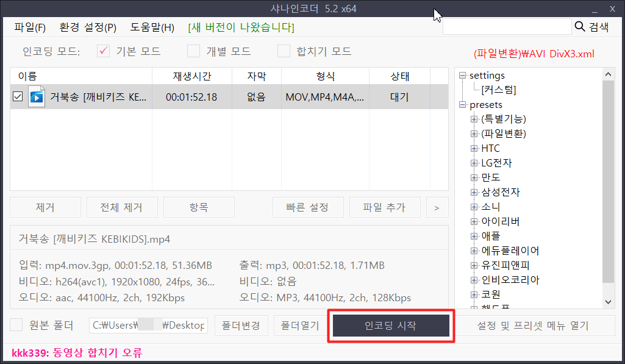
Task: Click the 폴더열기 button
Action: tap(300, 326)
